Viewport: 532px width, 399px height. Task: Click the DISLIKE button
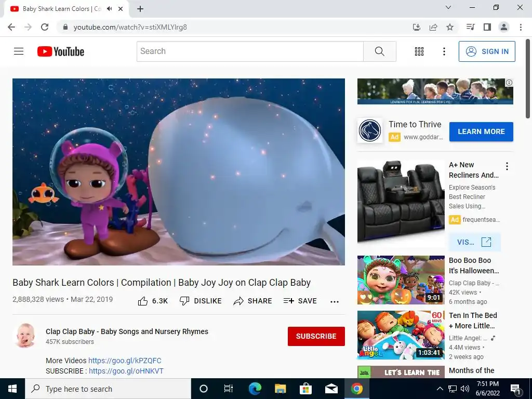tap(201, 301)
